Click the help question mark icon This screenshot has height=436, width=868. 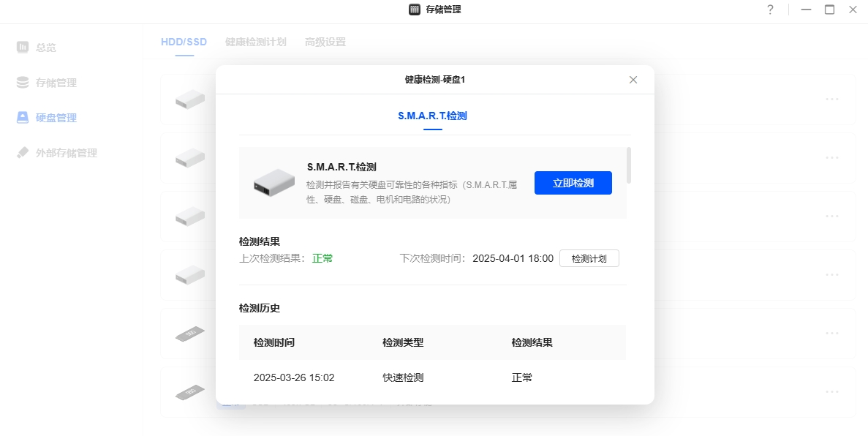pos(770,10)
